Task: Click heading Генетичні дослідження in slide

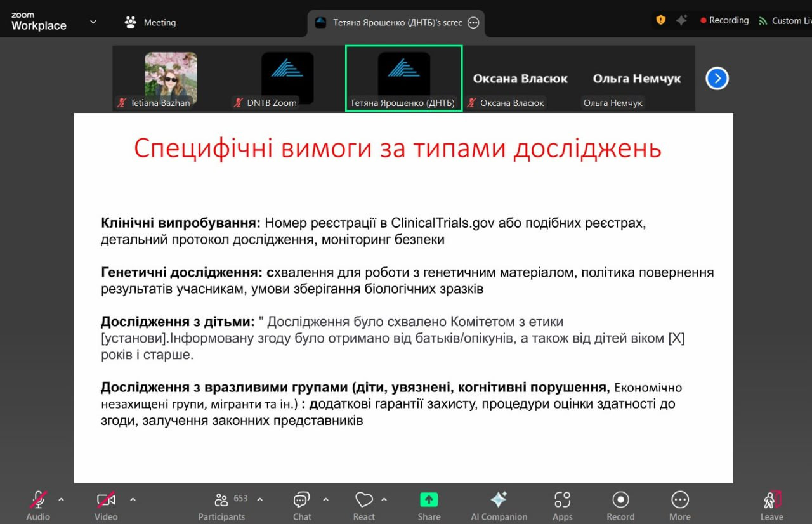Action: point(181,273)
